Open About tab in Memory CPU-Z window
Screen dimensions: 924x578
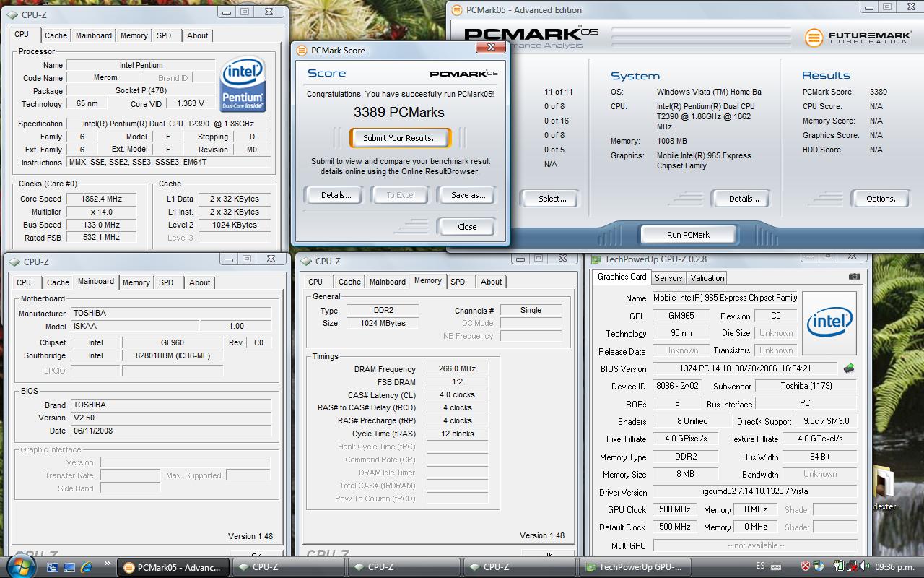click(x=491, y=282)
